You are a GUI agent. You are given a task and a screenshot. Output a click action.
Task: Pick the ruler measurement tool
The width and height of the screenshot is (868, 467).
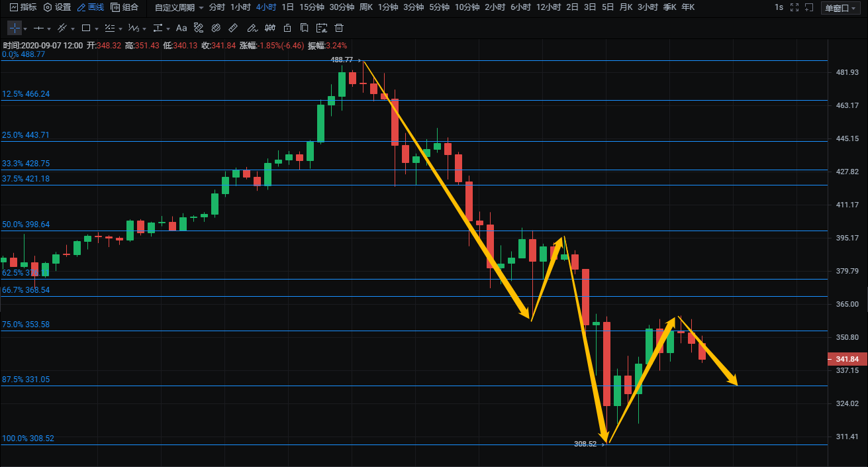[x=232, y=28]
